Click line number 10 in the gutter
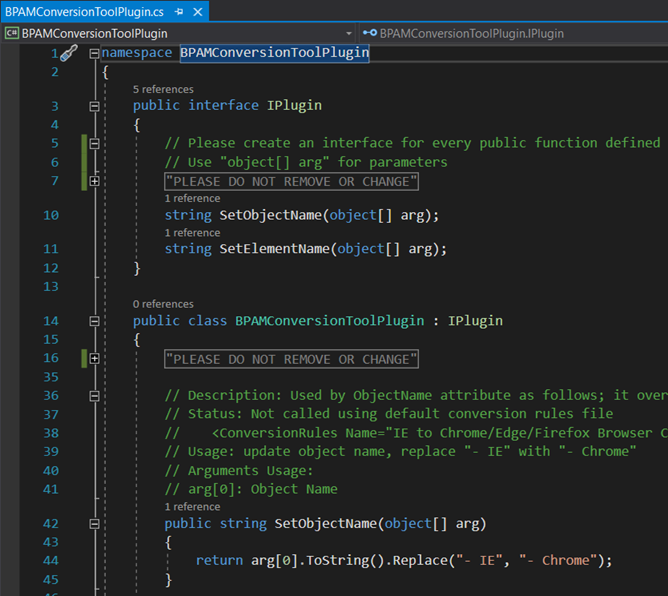 point(51,215)
